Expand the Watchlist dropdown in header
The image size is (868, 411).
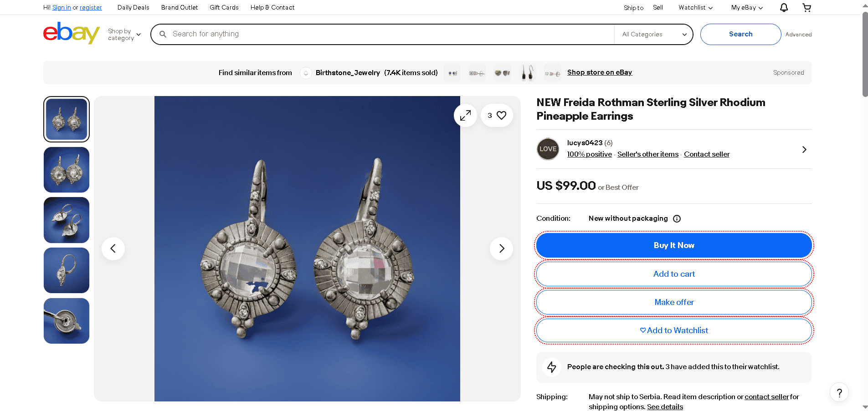coord(695,8)
